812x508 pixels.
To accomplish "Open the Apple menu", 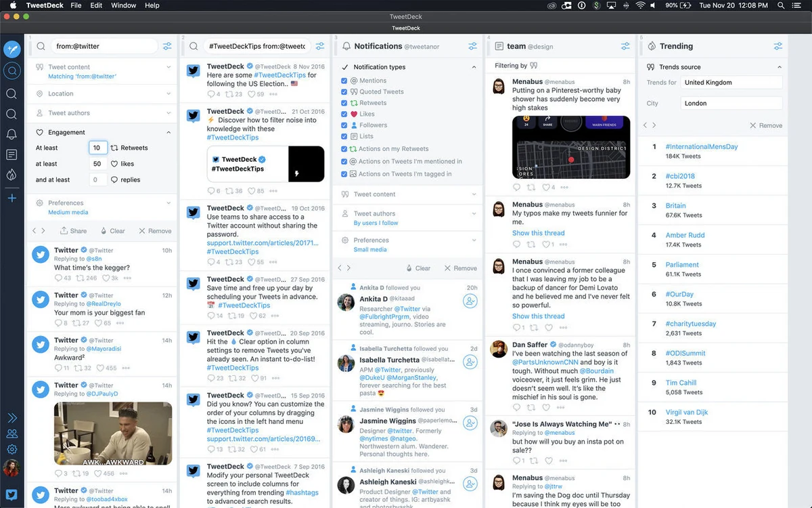I will click(x=12, y=5).
